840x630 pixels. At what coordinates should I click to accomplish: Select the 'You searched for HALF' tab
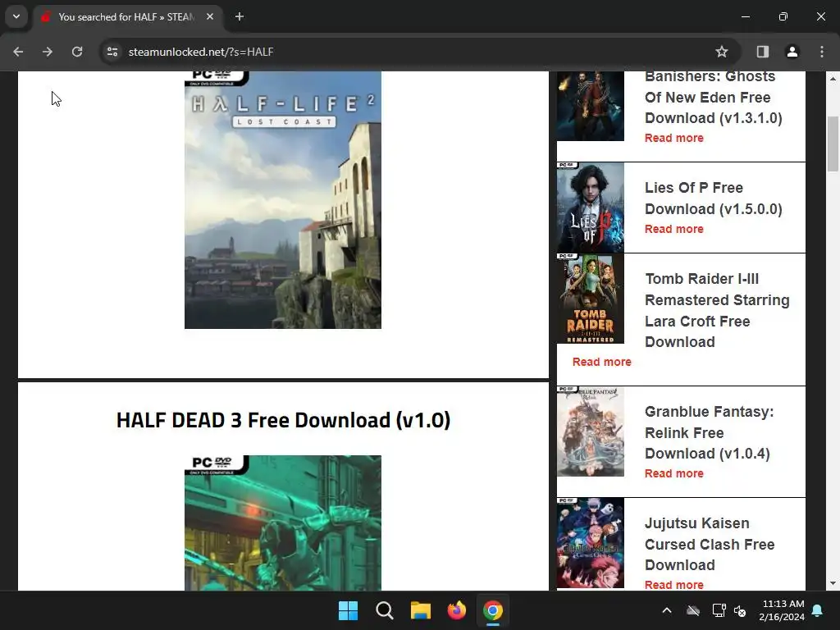pos(127,17)
